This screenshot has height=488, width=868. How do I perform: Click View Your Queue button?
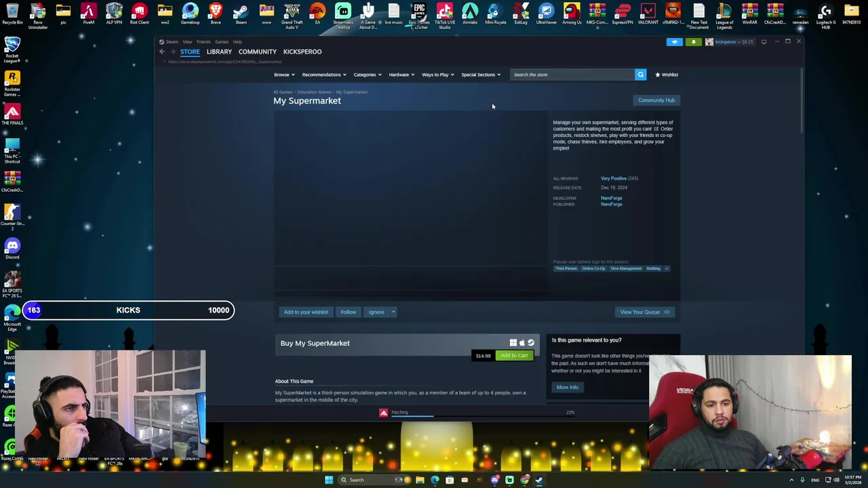point(644,312)
